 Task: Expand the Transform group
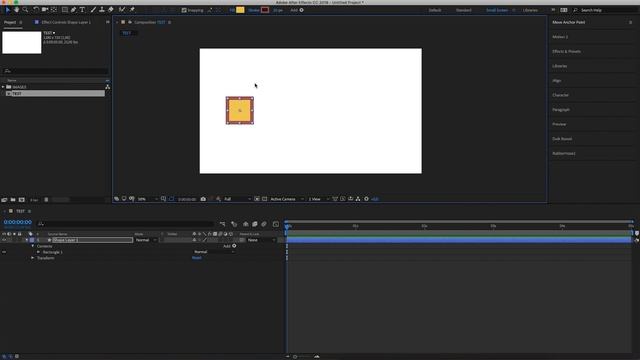point(33,258)
